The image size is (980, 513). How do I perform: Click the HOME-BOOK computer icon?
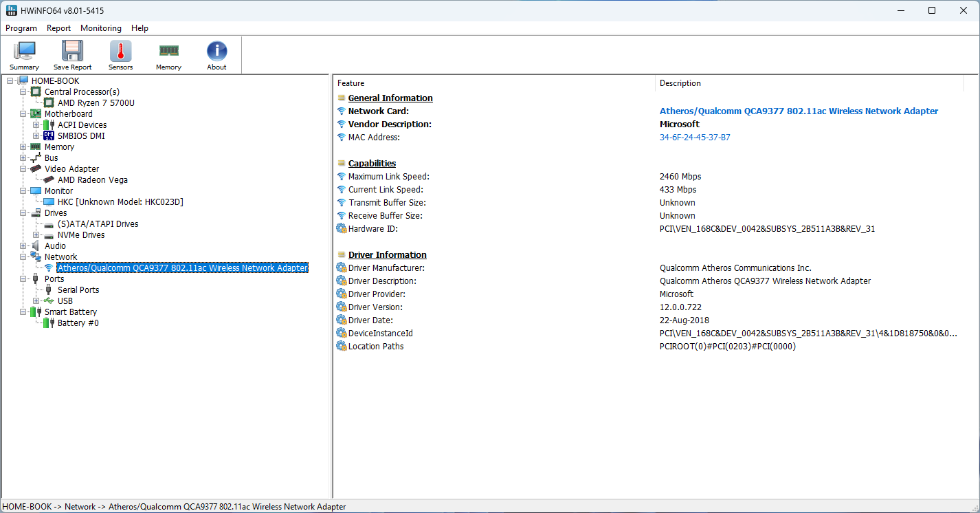(23, 81)
